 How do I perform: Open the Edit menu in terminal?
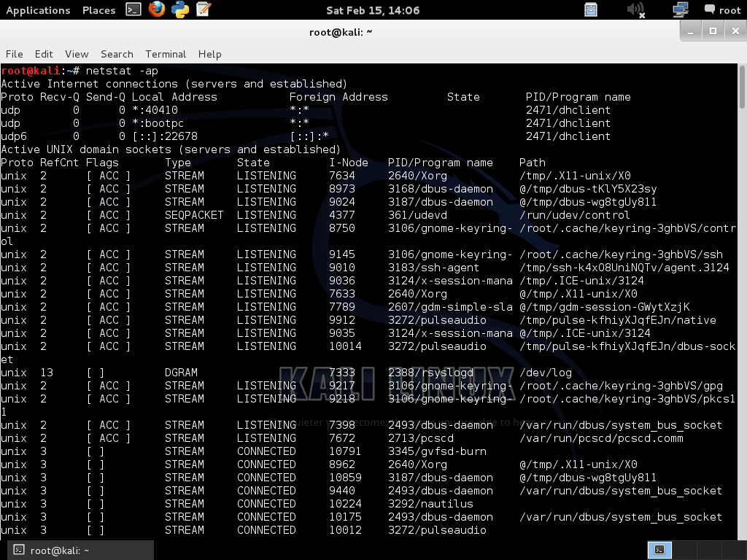(x=44, y=54)
